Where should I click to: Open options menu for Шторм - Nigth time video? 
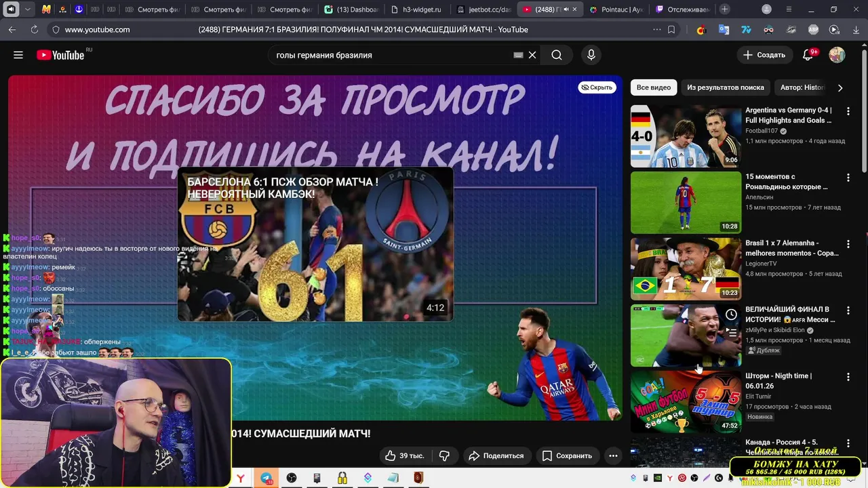pos(848,376)
